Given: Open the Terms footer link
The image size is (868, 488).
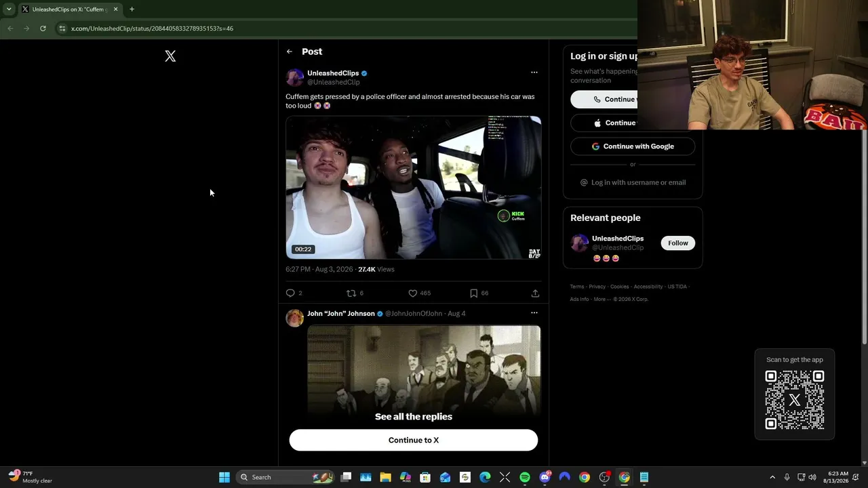Looking at the screenshot, I should click(577, 287).
